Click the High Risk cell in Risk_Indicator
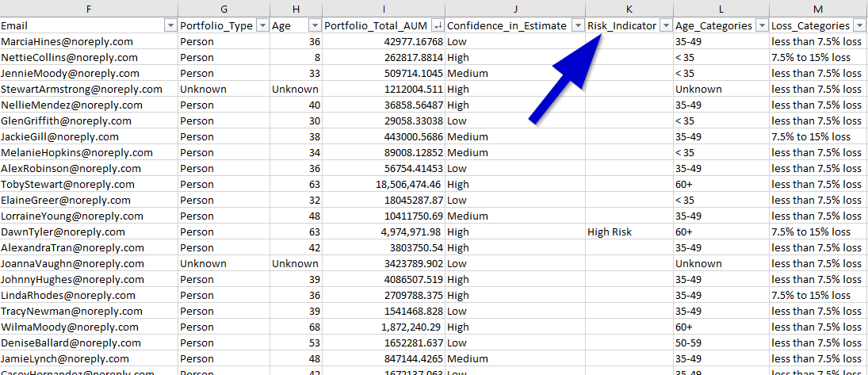The width and height of the screenshot is (868, 375). [x=629, y=232]
